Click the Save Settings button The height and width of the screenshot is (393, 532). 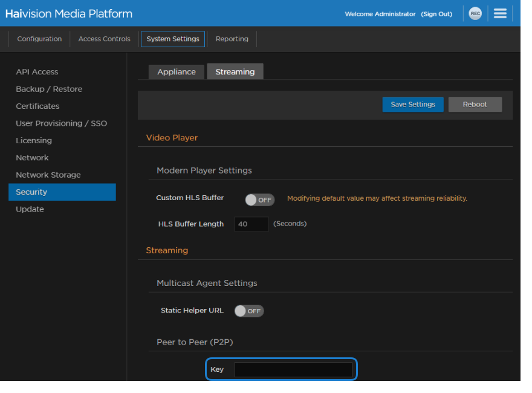tap(412, 105)
